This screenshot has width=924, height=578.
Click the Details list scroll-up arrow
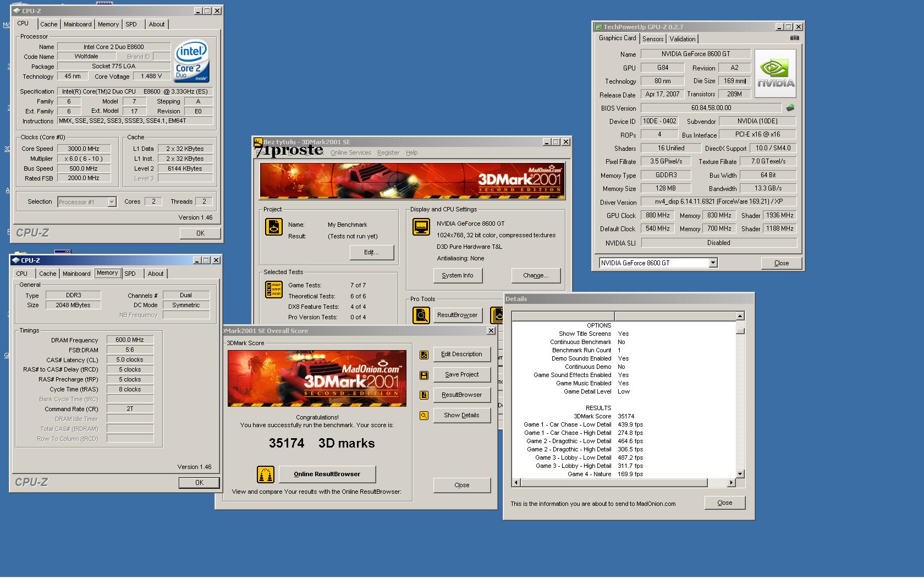tap(740, 316)
